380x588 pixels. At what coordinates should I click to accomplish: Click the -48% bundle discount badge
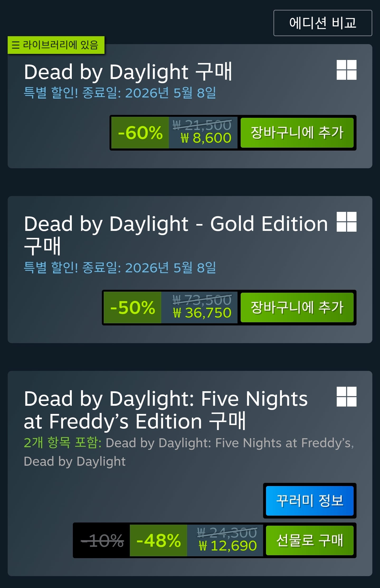click(x=159, y=540)
